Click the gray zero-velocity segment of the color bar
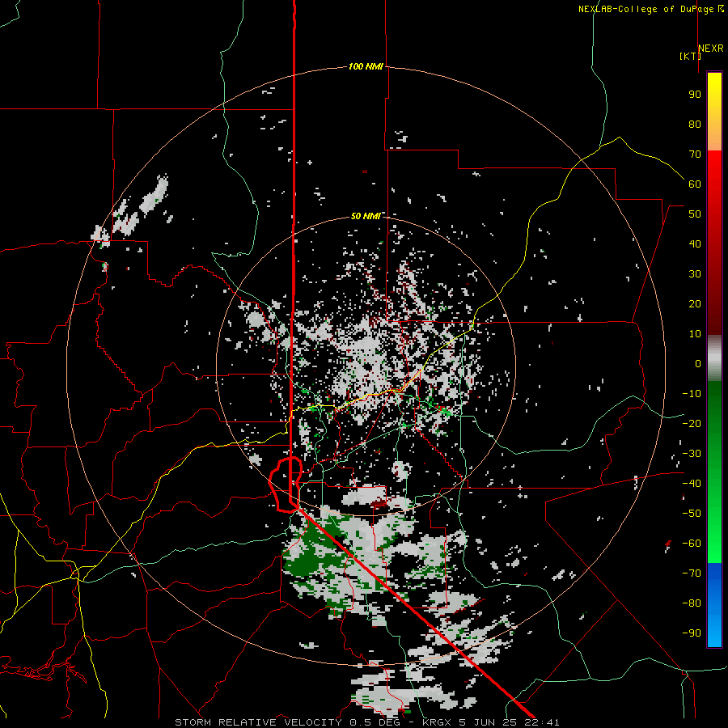Screen dimensions: 728x728 point(714,358)
